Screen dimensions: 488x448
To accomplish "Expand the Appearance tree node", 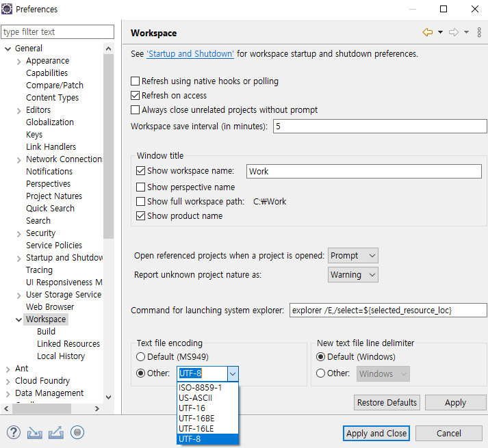I will point(19,62).
